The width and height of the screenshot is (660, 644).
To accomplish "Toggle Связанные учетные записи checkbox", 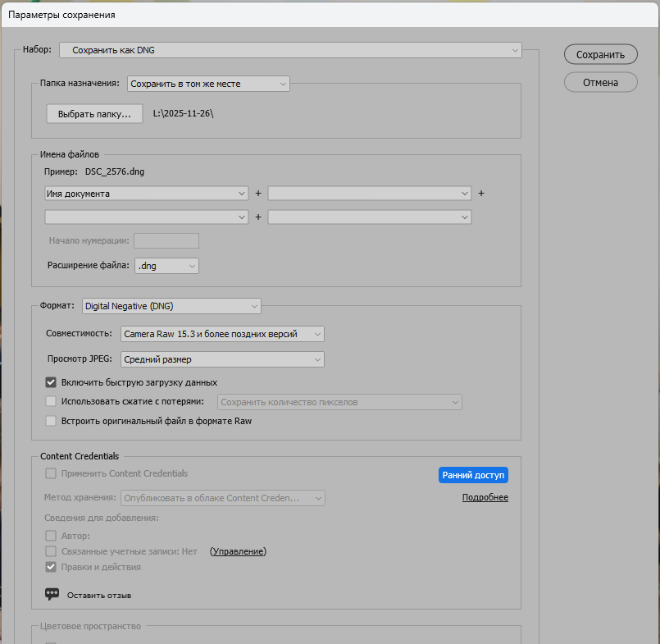I will [51, 551].
